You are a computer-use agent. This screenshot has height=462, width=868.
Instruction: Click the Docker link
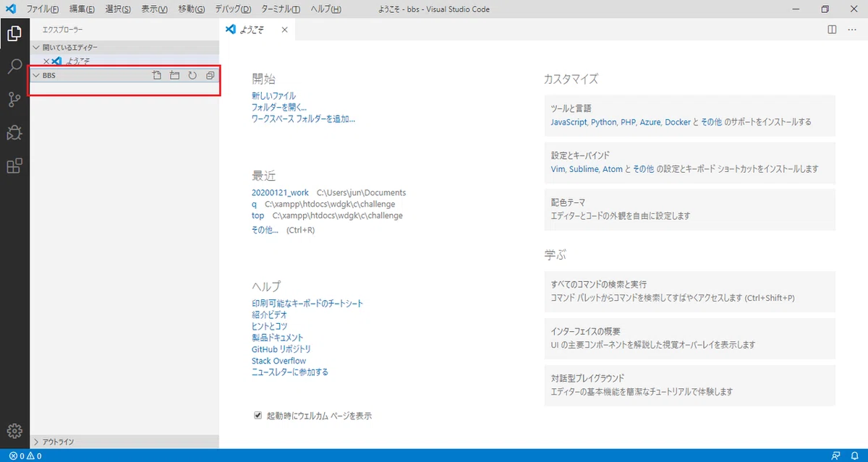pos(678,122)
